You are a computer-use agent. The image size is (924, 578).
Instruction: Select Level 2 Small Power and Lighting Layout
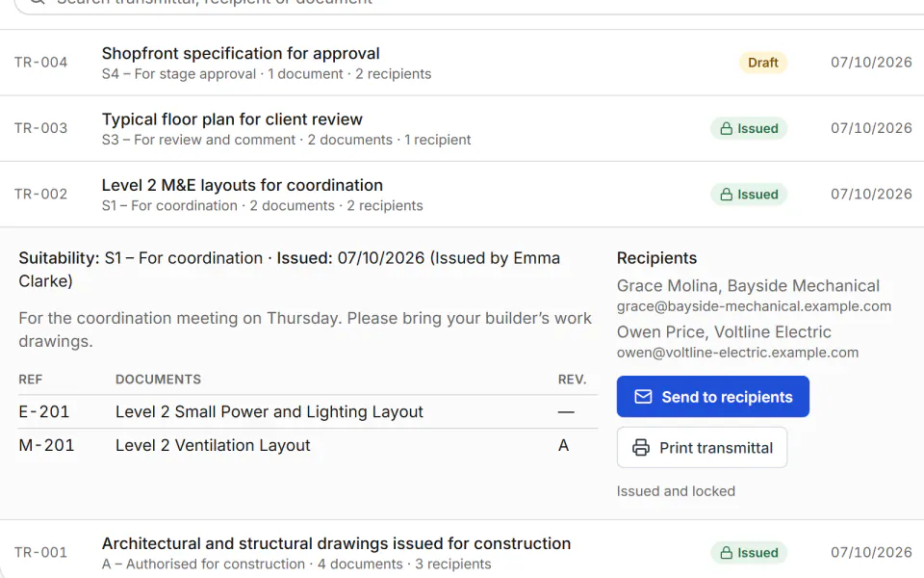[x=269, y=411]
